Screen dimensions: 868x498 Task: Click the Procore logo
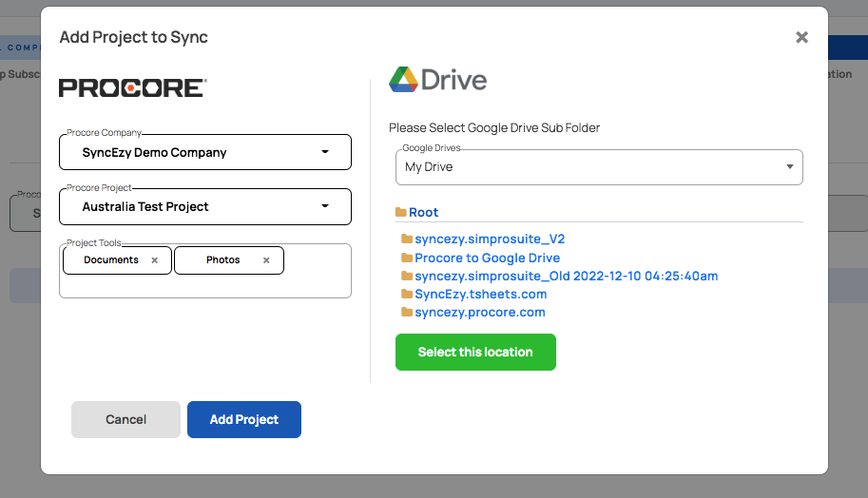[x=133, y=88]
